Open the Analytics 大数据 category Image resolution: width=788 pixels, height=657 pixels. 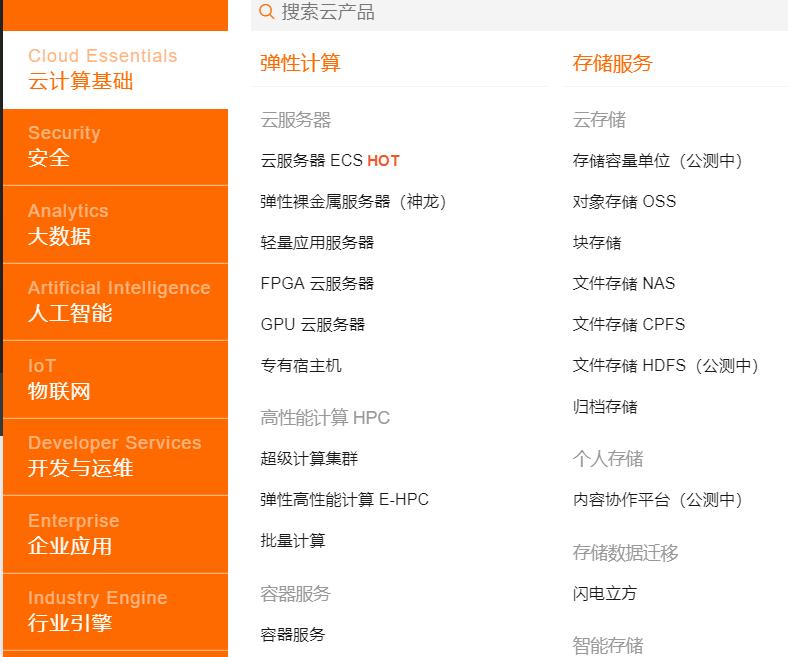(116, 225)
